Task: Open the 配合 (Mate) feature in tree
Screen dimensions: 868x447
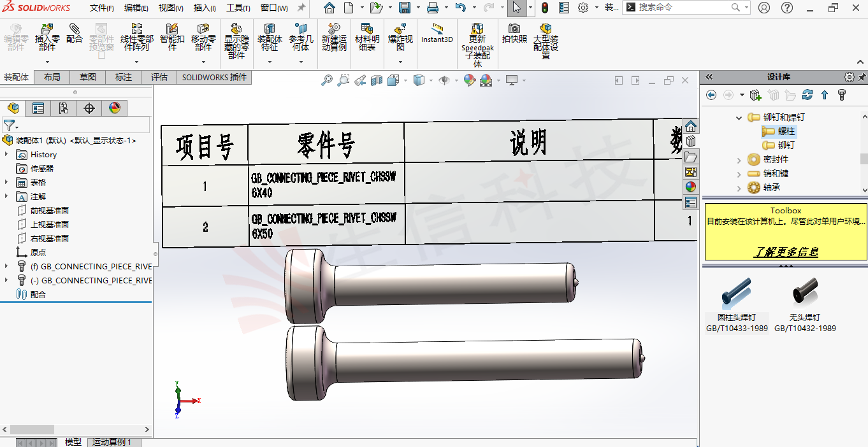Action: click(x=40, y=294)
